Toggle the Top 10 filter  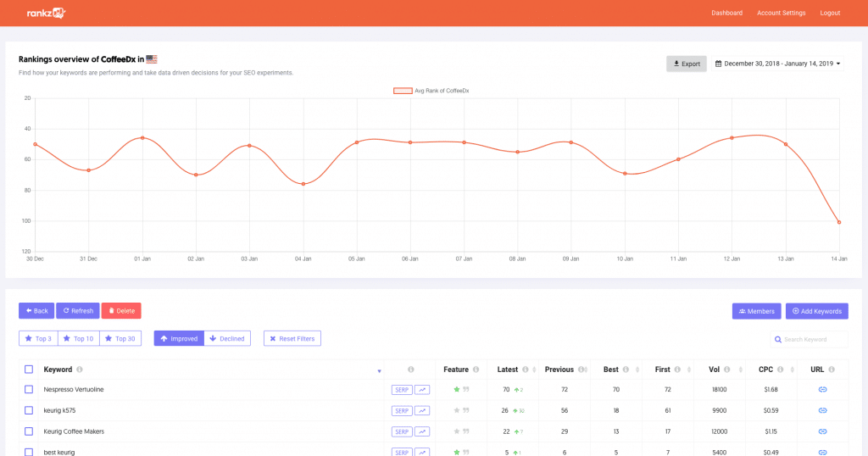[79, 339]
